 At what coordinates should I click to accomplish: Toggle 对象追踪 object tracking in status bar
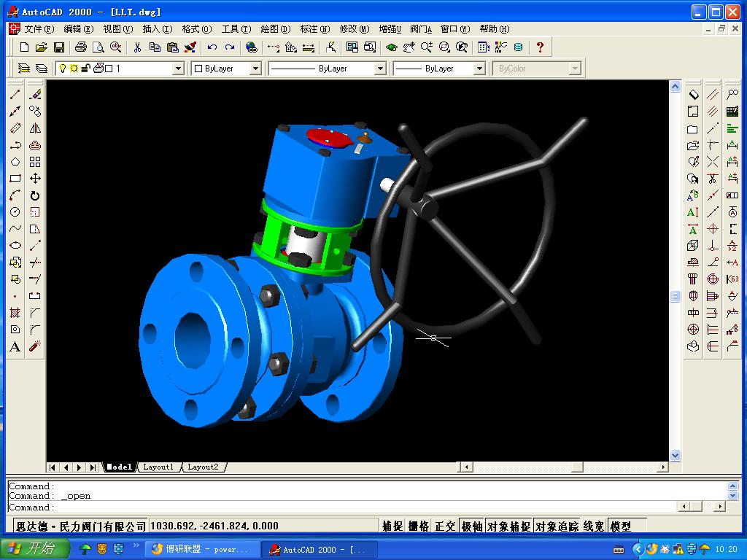pyautogui.click(x=557, y=526)
